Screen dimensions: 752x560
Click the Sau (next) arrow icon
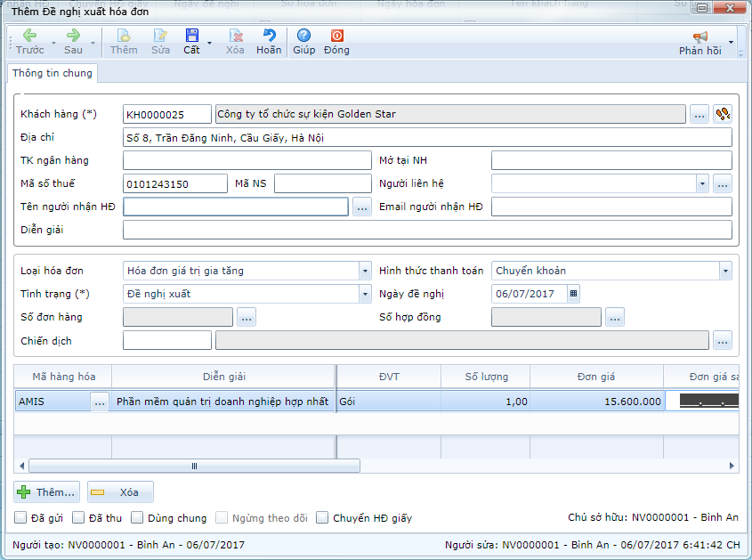73,36
